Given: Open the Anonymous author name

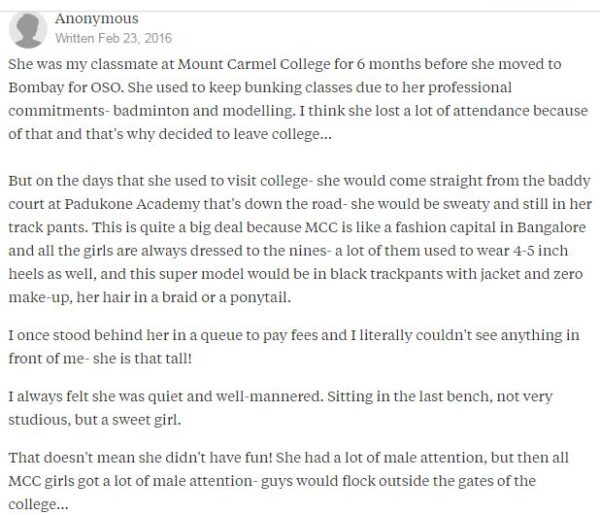Looking at the screenshot, I should (96, 18).
